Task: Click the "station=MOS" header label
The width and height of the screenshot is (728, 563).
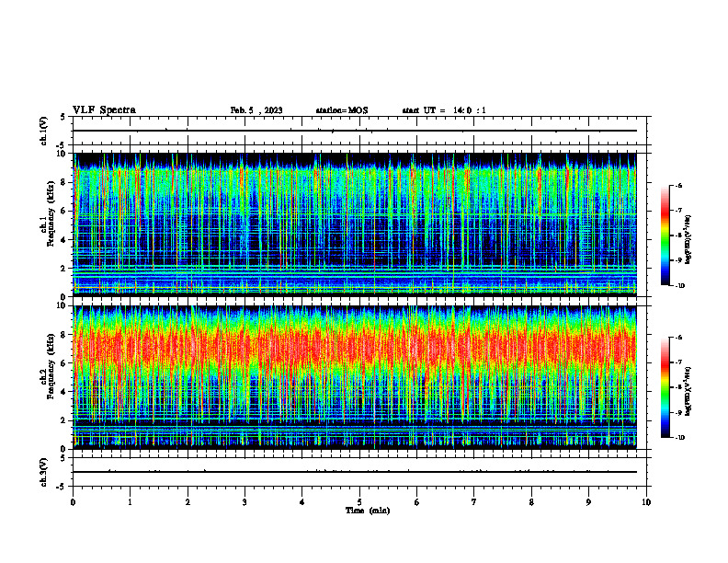Action: tap(342, 110)
